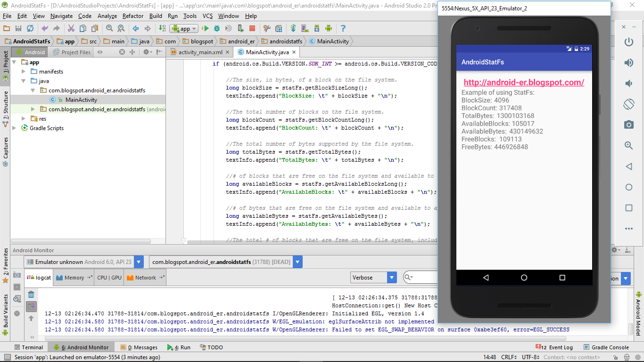Toggle the 1: Project side panel tab
Image resolution: width=644 pixels, height=362 pixels.
[5, 65]
